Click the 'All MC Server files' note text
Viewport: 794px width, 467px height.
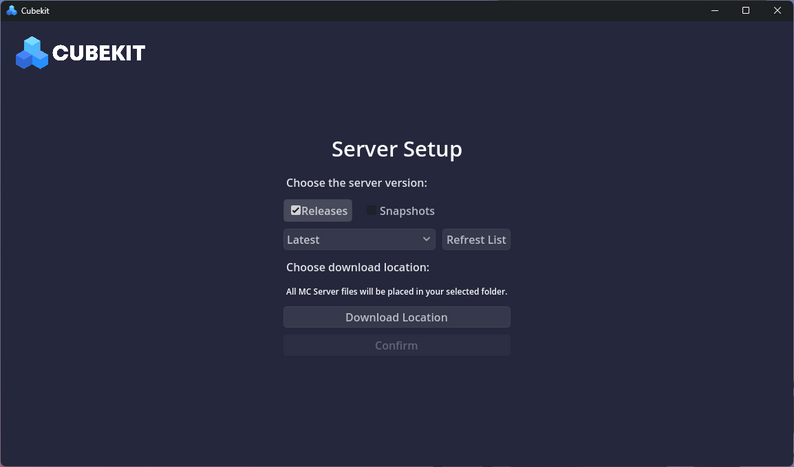pos(396,291)
